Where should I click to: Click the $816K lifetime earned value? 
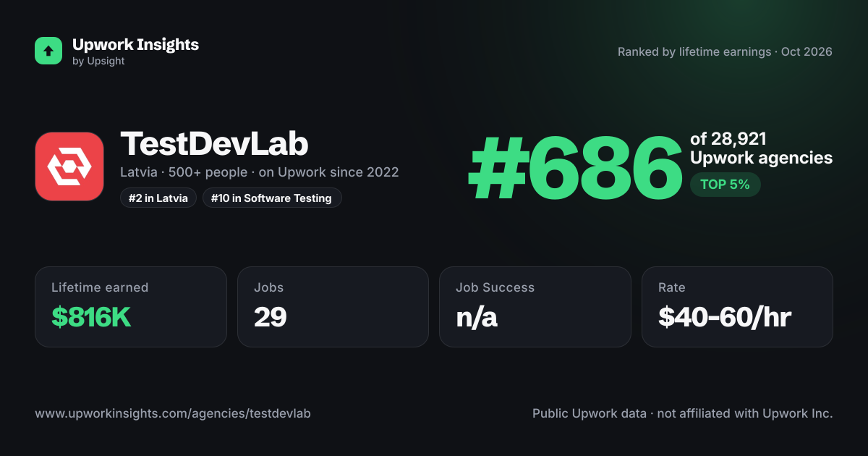[91, 317]
